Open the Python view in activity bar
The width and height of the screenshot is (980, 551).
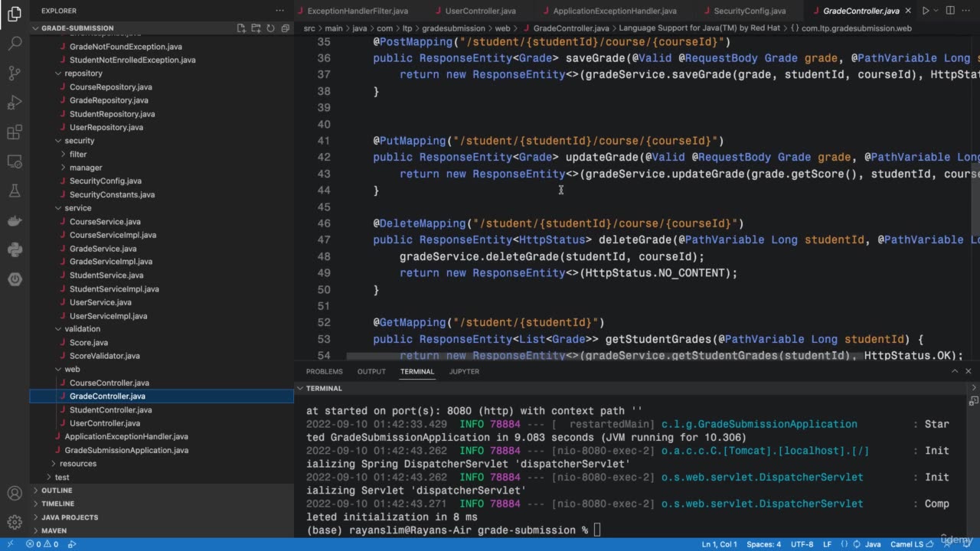15,249
